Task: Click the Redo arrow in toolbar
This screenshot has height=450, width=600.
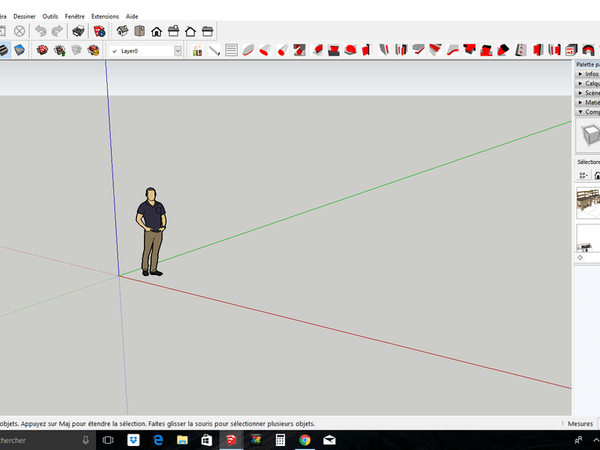Action: coord(56,31)
